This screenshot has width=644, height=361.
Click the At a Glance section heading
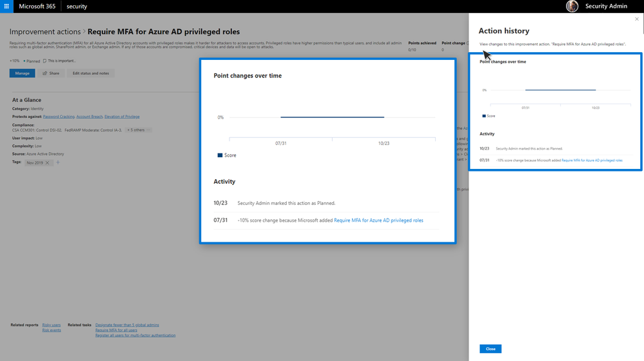click(x=26, y=100)
